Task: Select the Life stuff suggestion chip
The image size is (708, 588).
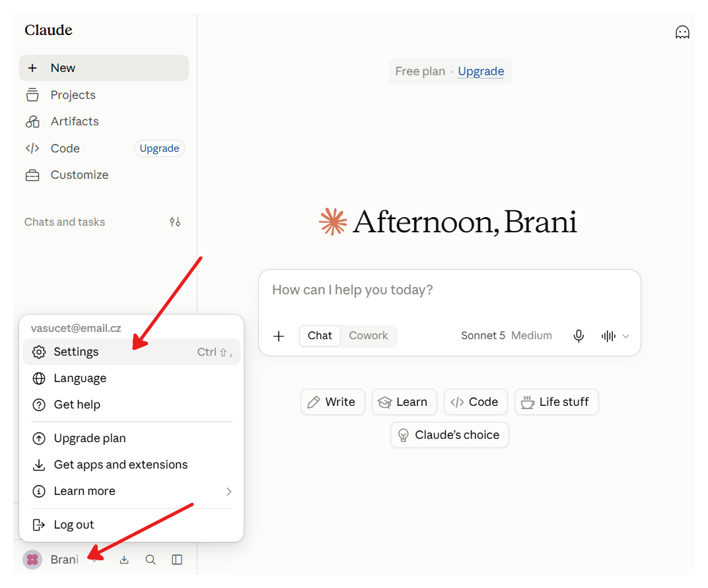Action: point(556,402)
